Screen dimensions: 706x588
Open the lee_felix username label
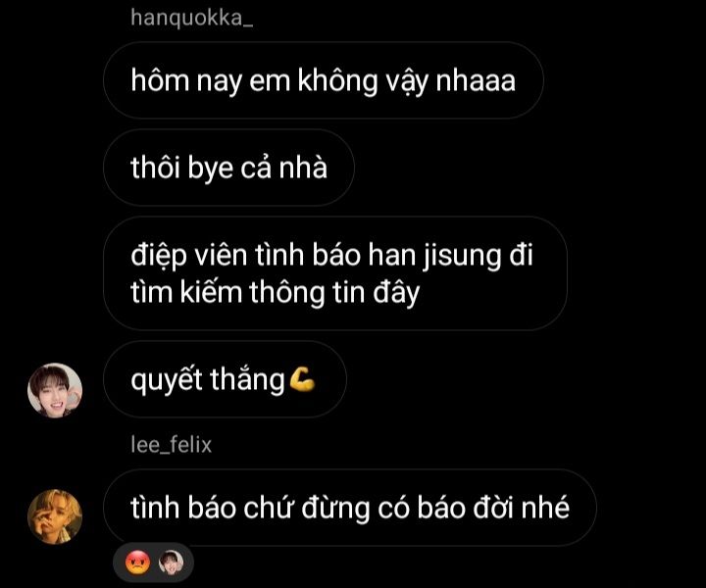pos(171,445)
